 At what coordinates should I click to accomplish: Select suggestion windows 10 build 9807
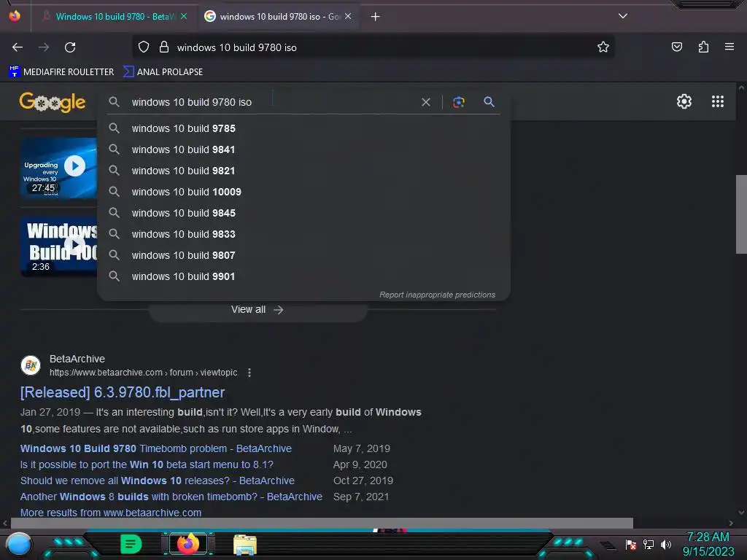303,255
